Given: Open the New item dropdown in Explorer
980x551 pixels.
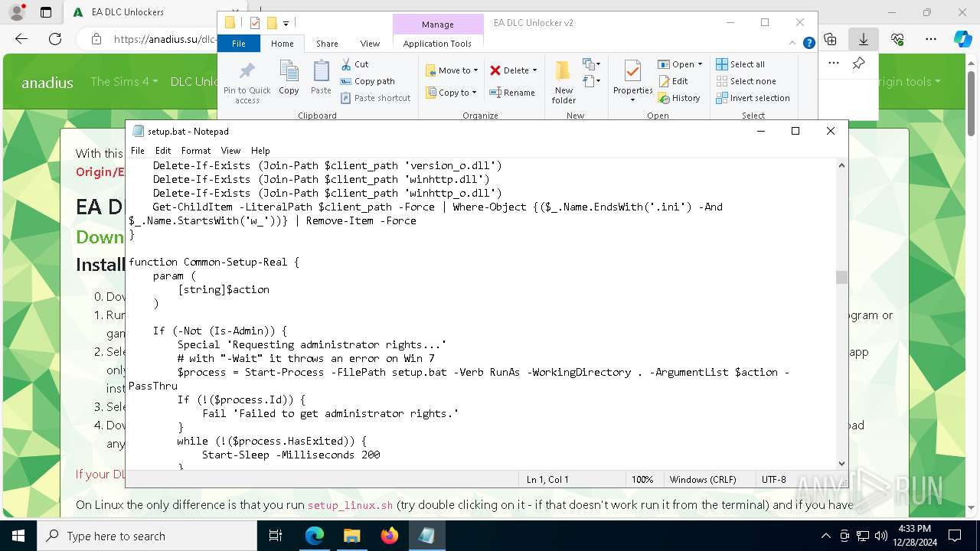Looking at the screenshot, I should [592, 64].
